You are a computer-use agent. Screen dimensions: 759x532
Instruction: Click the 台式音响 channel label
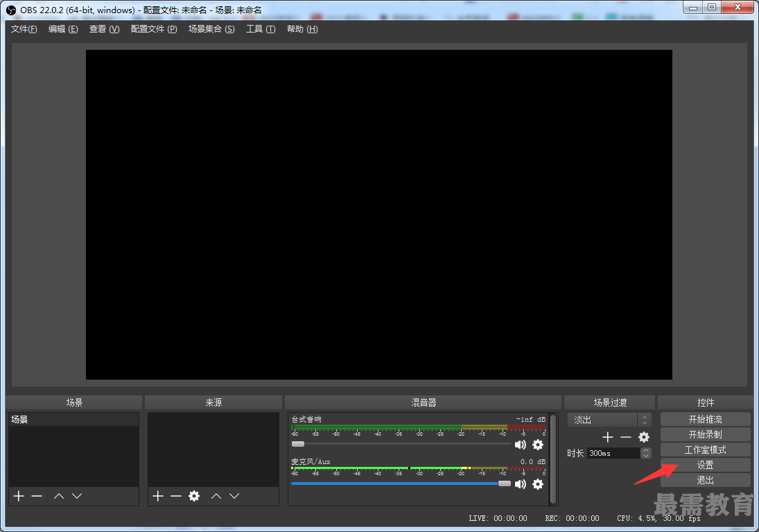click(x=306, y=419)
